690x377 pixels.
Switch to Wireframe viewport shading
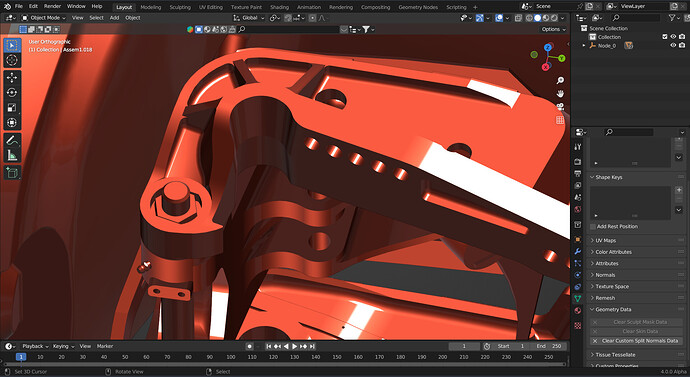coord(529,18)
